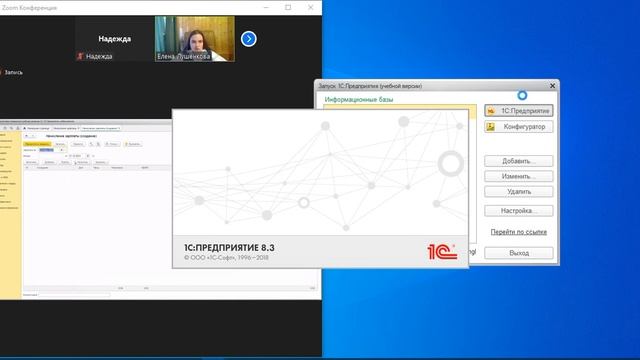Click the yellow Провести и закрыть button in shared screen
Image resolution: width=640 pixels, height=360 pixels.
[37, 144]
